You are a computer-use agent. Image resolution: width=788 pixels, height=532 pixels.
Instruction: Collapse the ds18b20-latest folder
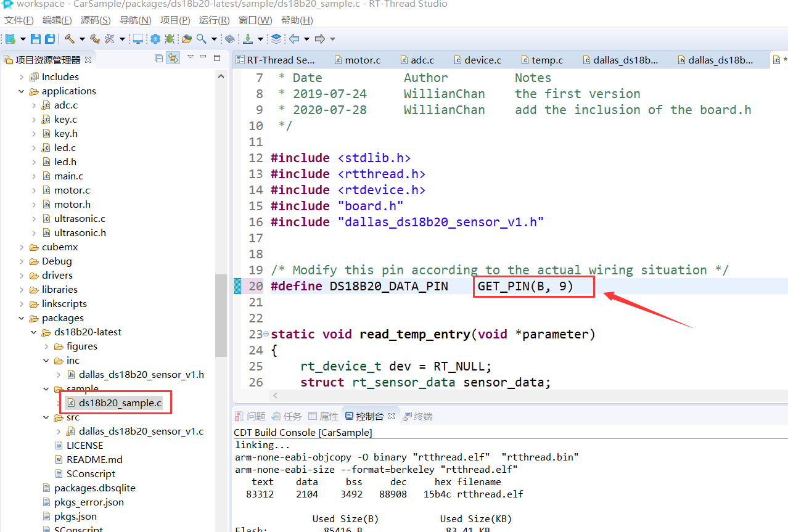pos(34,332)
